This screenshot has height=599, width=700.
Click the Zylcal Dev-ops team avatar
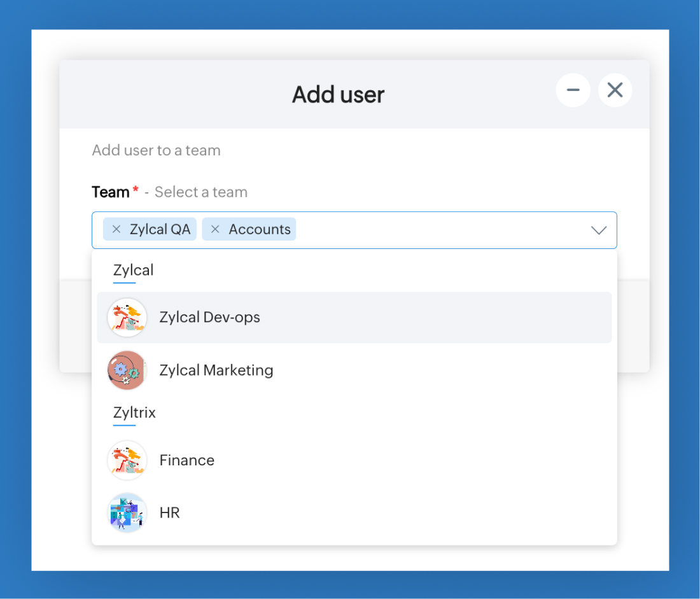click(127, 318)
